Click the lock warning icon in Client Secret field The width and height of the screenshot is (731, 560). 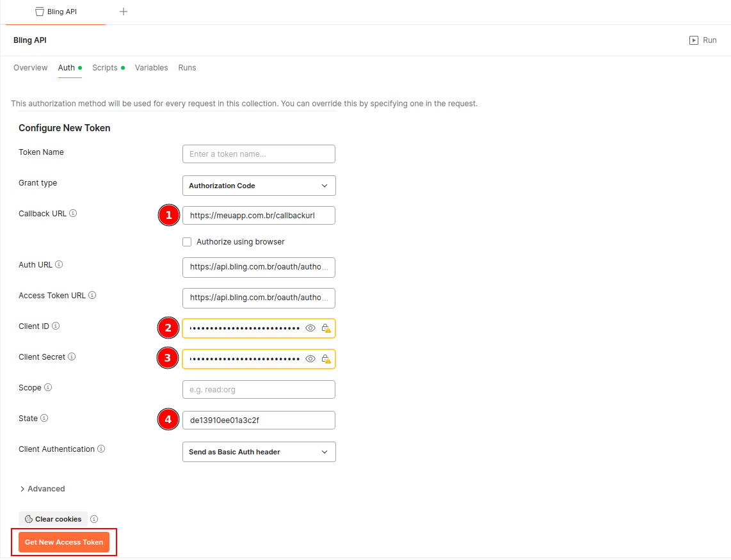326,359
